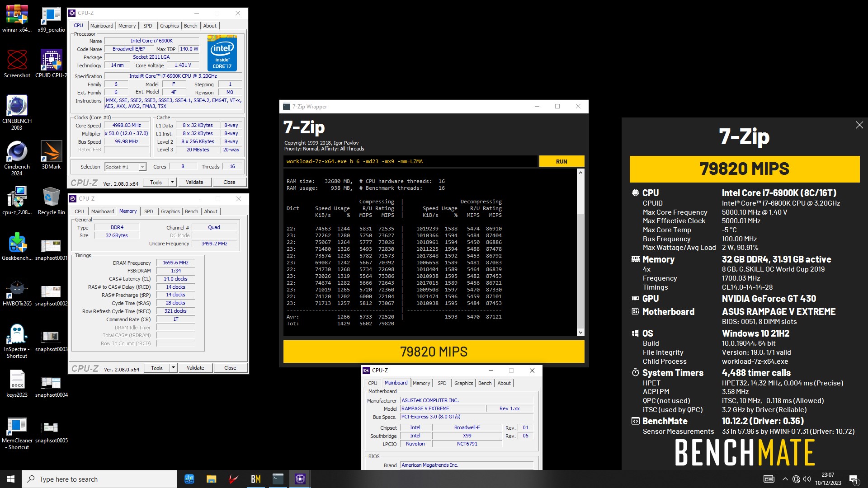Show hidden system tray icons
The height and width of the screenshot is (488, 868).
pyautogui.click(x=785, y=479)
